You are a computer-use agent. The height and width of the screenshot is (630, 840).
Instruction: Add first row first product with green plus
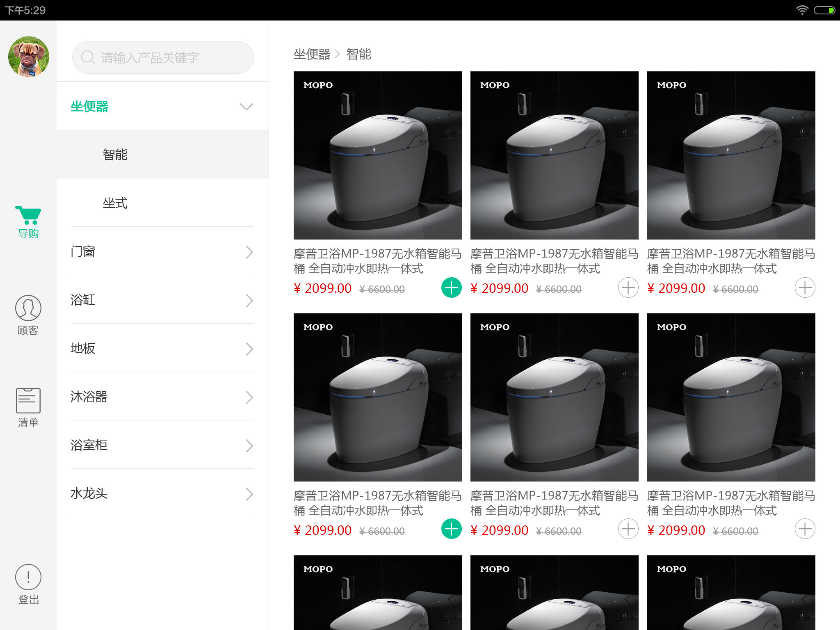point(452,288)
